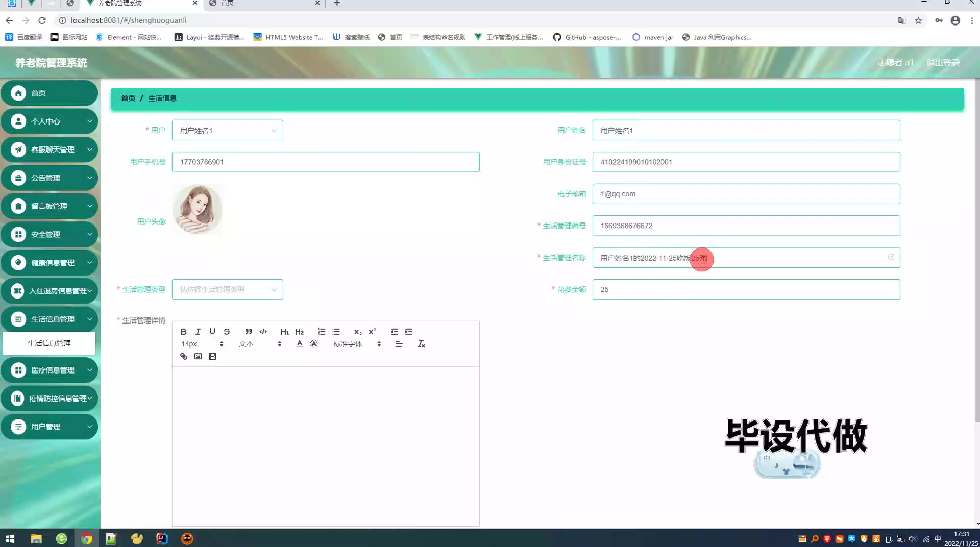Expand 用户管理 sidebar menu
980x547 pixels.
click(49, 427)
